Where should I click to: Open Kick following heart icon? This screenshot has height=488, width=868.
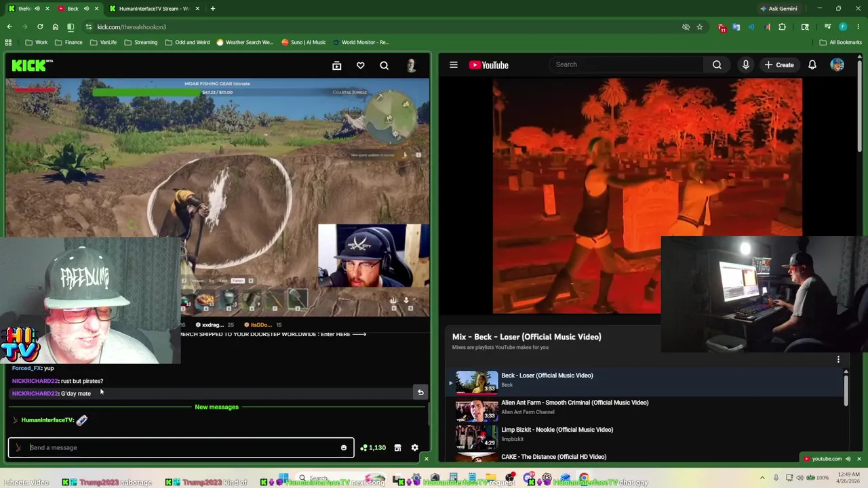(x=361, y=66)
